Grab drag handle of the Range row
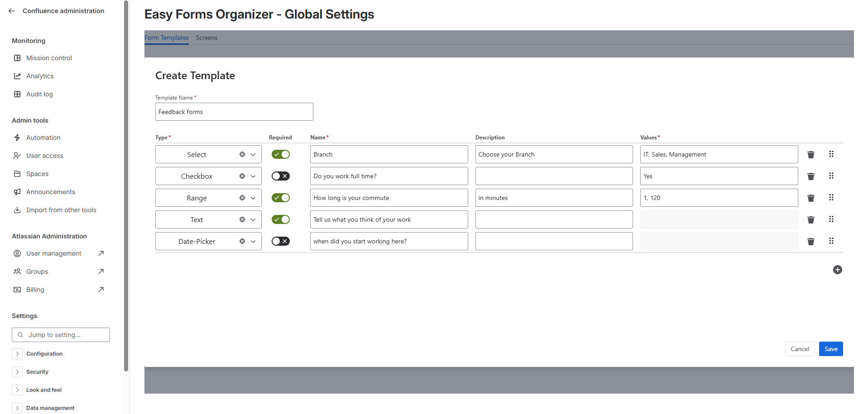This screenshot has width=868, height=414. click(x=831, y=198)
